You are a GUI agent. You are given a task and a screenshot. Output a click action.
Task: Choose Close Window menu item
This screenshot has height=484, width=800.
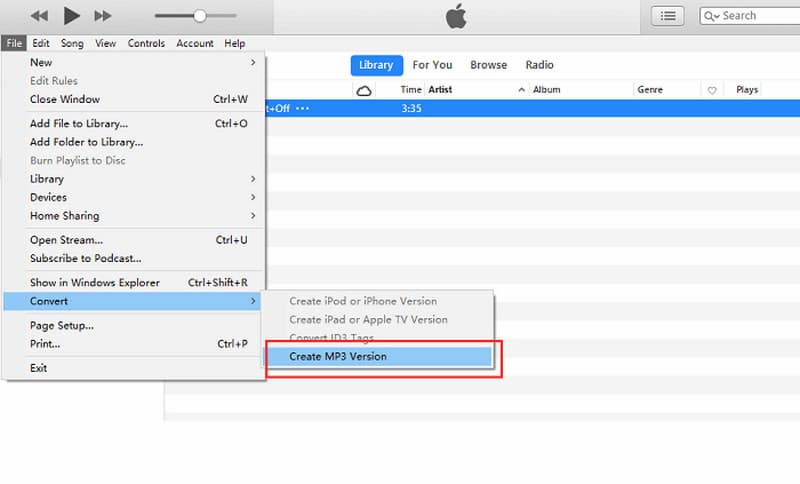coord(134,99)
